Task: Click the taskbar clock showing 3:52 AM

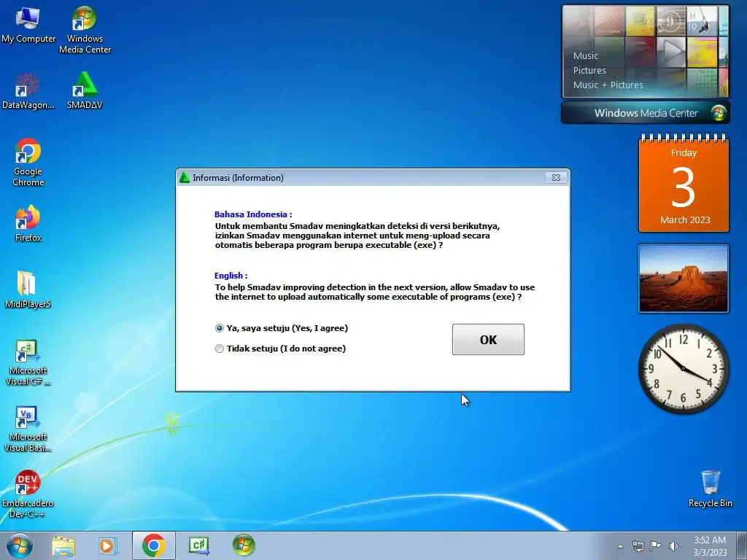Action: click(x=710, y=546)
